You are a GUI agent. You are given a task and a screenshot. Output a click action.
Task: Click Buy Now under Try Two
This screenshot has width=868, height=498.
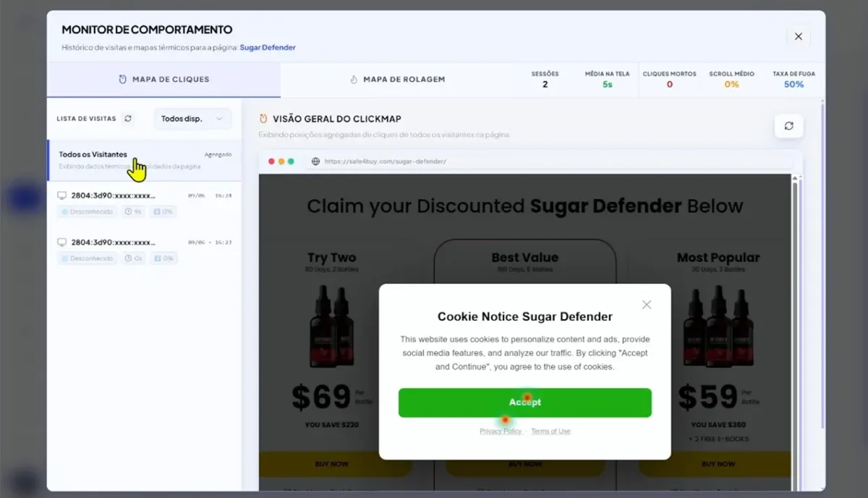click(x=331, y=464)
